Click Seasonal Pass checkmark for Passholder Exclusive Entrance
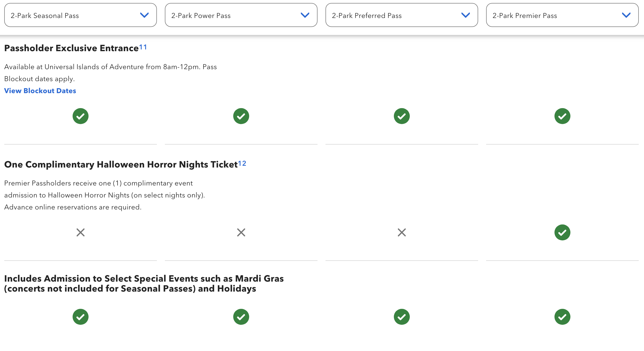 [81, 116]
